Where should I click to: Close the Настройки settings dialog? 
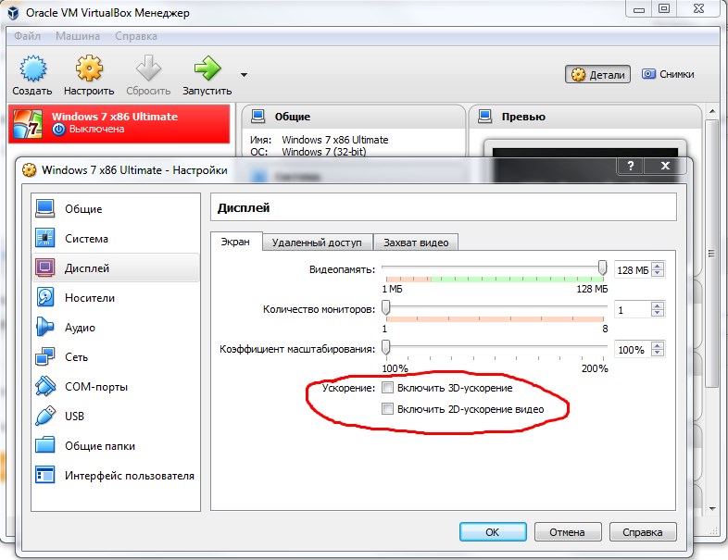tap(665, 166)
